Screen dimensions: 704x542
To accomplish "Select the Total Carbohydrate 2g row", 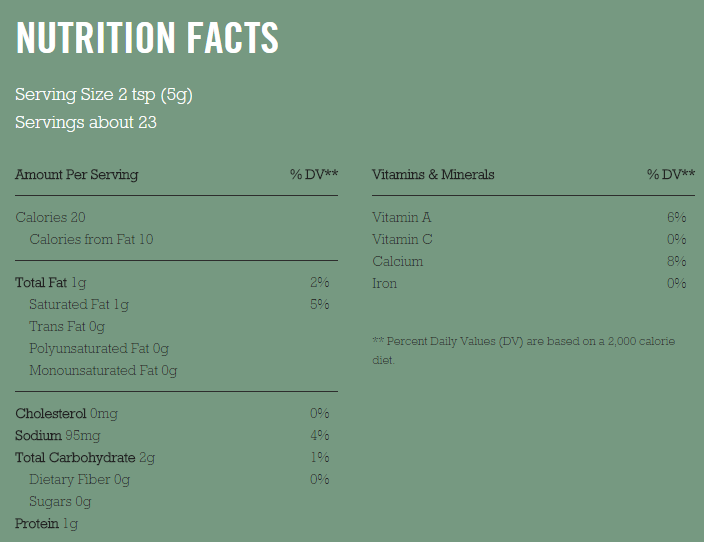I will tap(176, 458).
